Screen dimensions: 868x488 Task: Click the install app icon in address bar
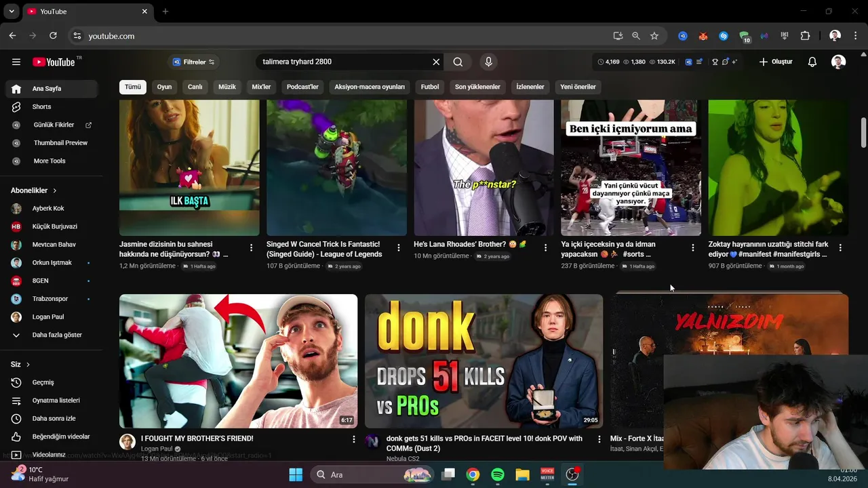point(618,36)
